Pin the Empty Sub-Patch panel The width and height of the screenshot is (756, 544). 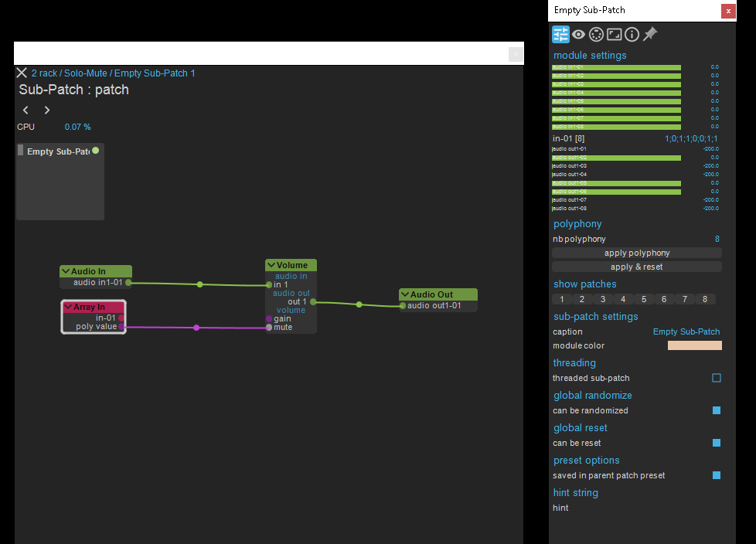click(650, 33)
